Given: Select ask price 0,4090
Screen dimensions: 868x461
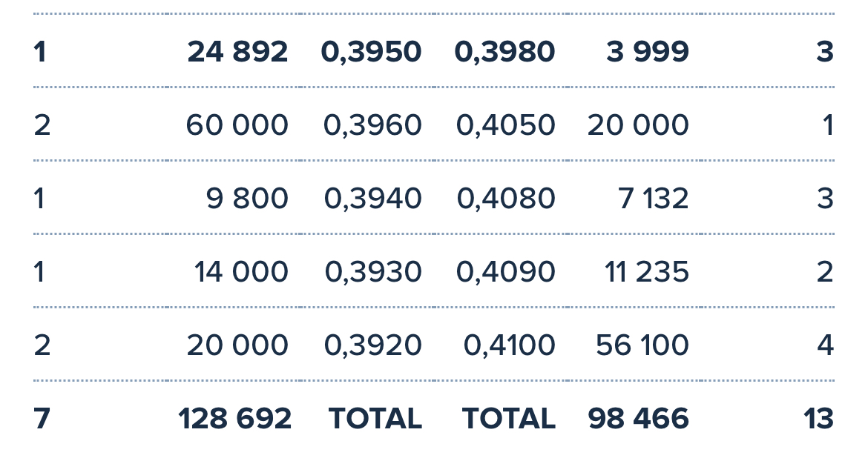Looking at the screenshot, I should click(x=505, y=273).
